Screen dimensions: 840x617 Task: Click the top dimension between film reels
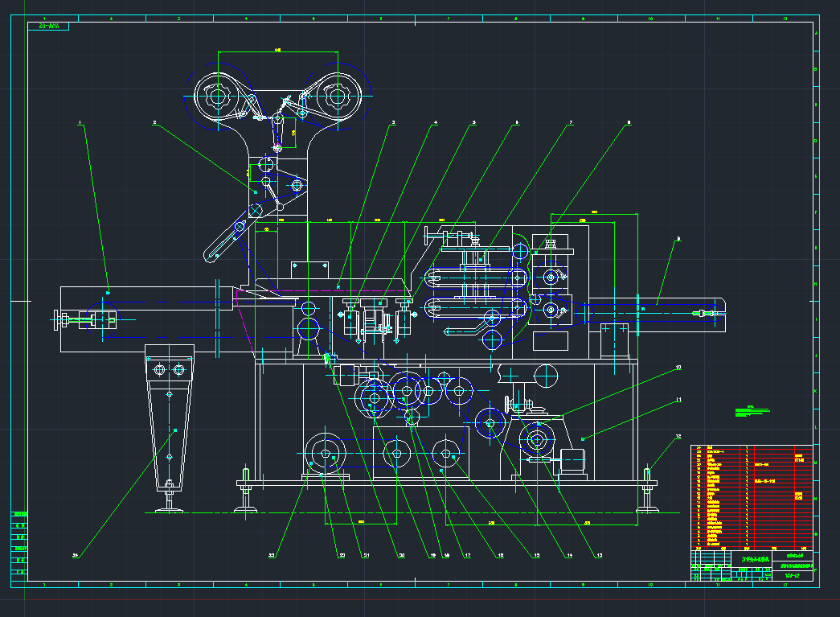click(x=277, y=51)
